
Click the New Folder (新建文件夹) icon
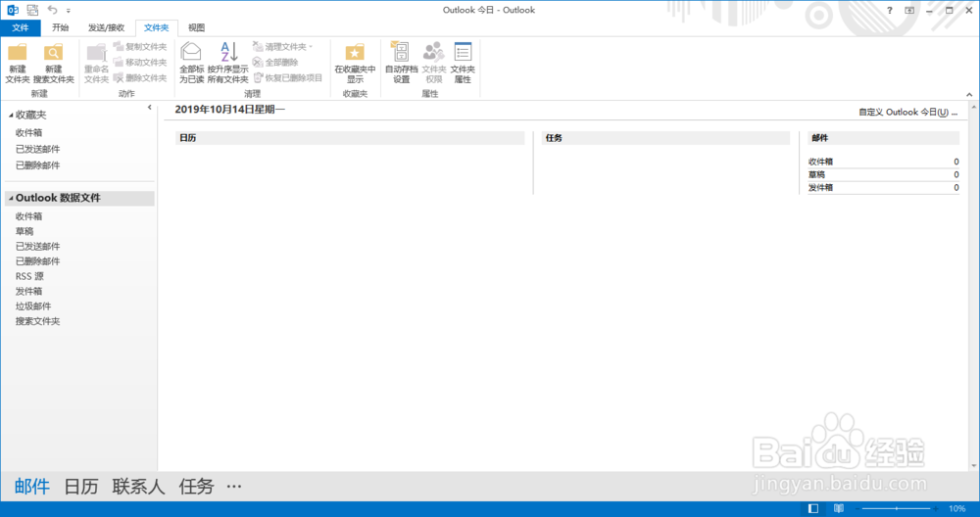[18, 53]
